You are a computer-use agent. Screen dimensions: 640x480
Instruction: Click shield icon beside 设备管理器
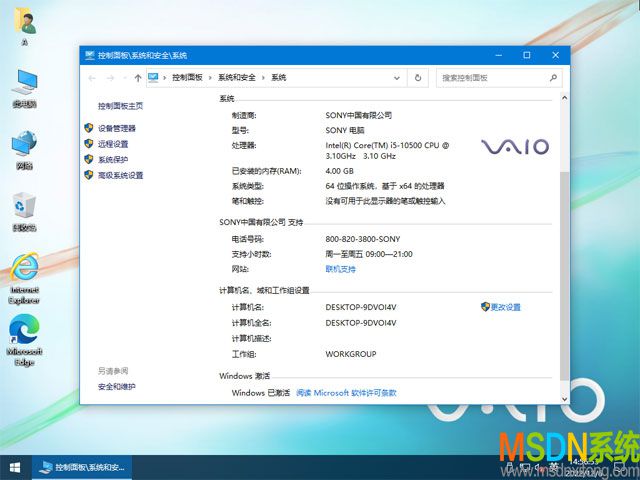coord(89,128)
